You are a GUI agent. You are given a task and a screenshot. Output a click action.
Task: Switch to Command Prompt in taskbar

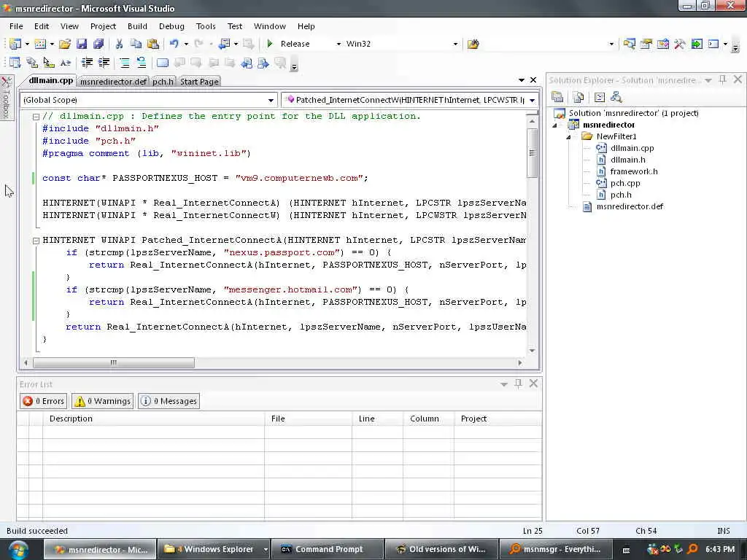coord(328,549)
